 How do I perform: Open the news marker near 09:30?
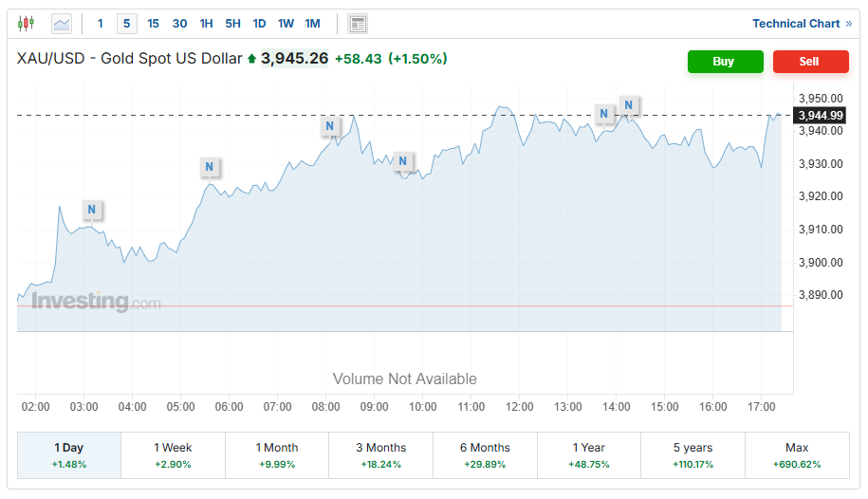pyautogui.click(x=402, y=161)
